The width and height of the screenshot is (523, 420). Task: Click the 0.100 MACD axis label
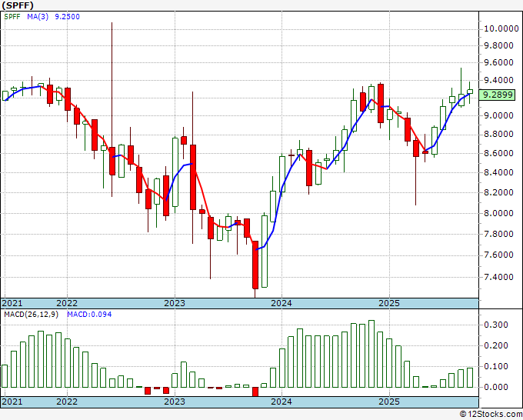(496, 366)
